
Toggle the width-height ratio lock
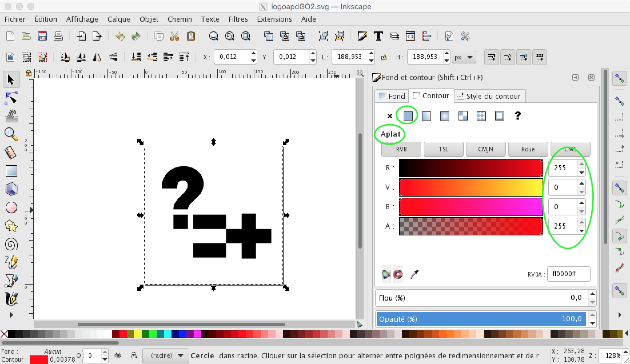(384, 57)
